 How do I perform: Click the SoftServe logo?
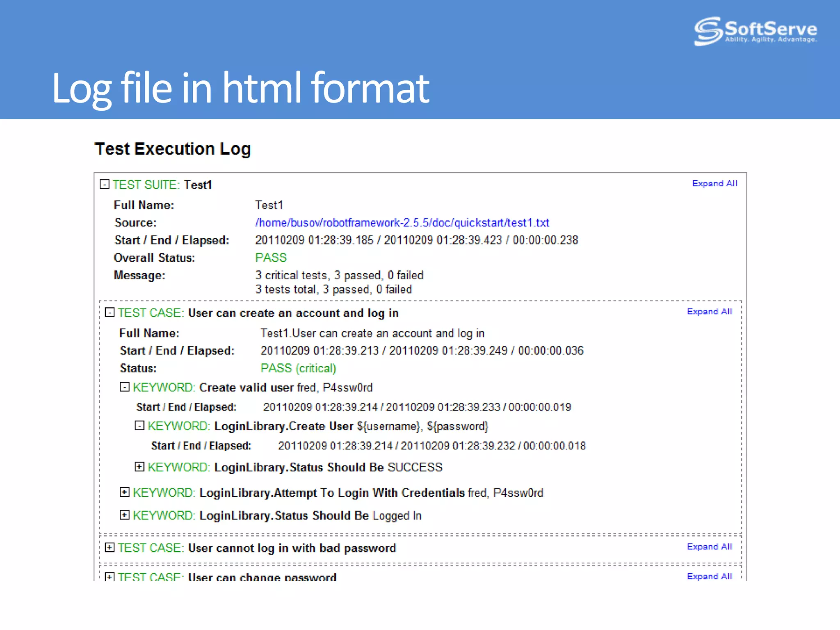756,31
